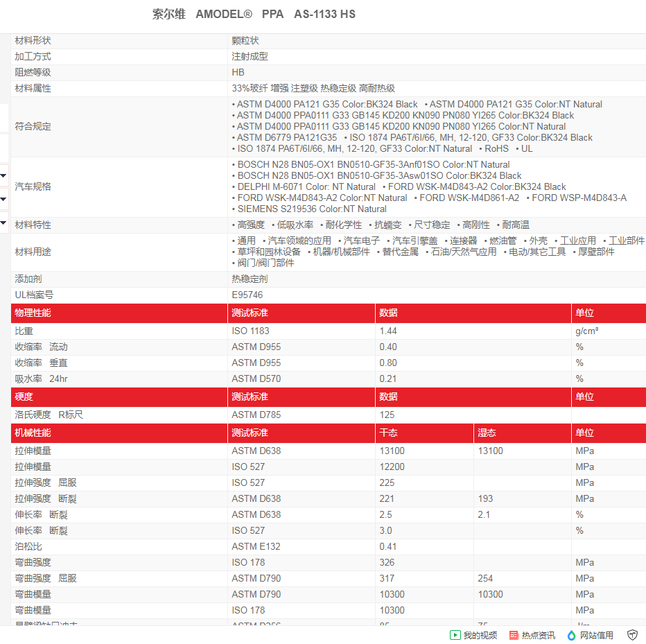646x644 pixels.
Task: Click the 洛氏硬度 R标尺 row label
Action: pyautogui.click(x=49, y=415)
